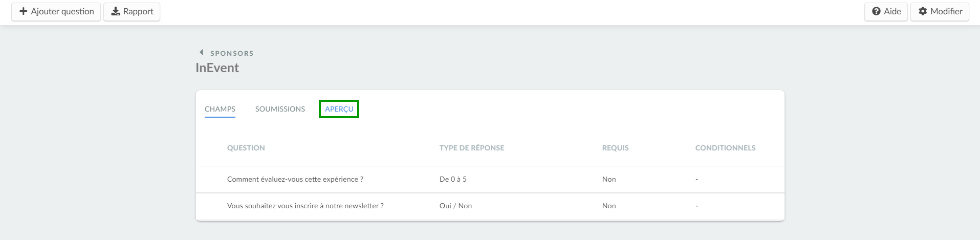Click the REQUIS column header
Screen dimensions: 980x240
pos(616,148)
